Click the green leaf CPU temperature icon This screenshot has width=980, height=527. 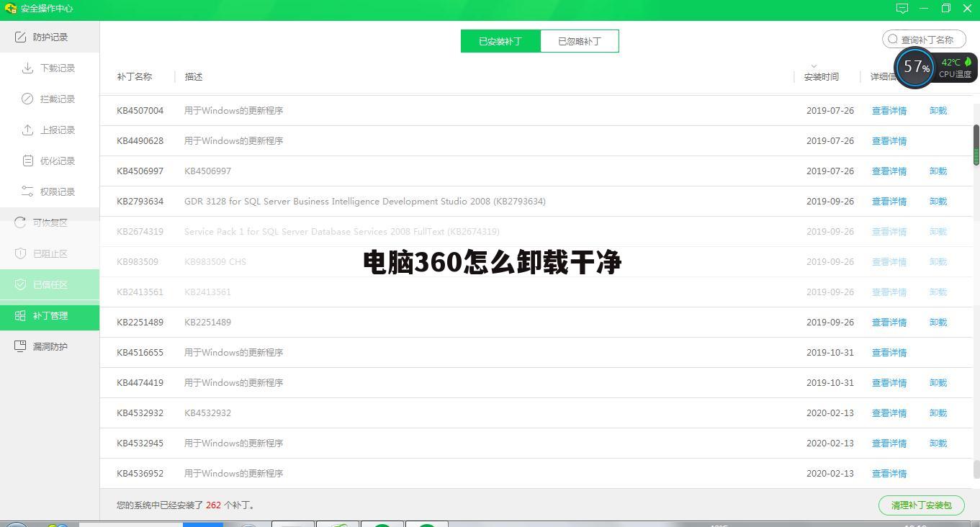click(968, 62)
